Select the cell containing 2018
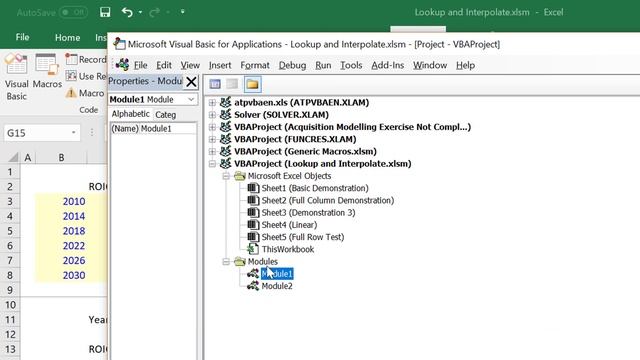 pos(61,231)
